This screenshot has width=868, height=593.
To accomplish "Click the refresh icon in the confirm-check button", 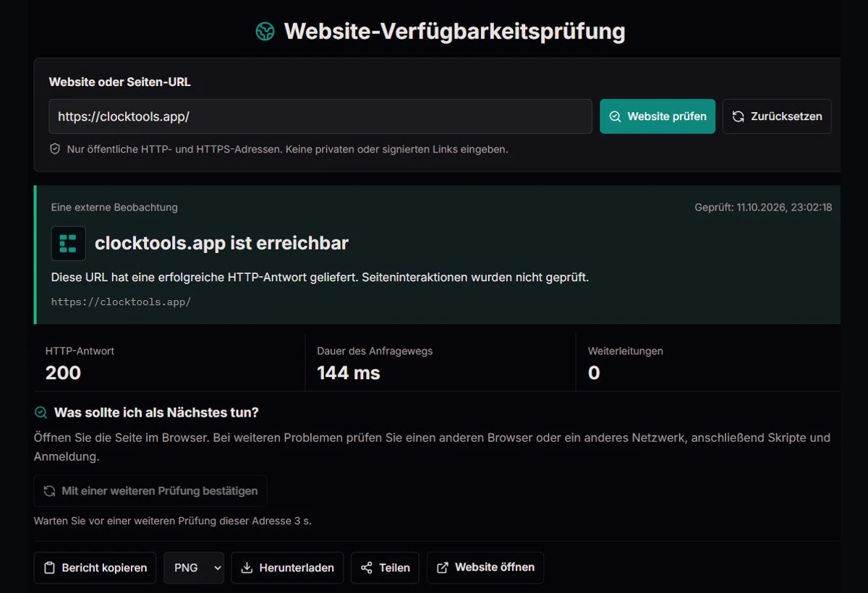I will [x=49, y=491].
